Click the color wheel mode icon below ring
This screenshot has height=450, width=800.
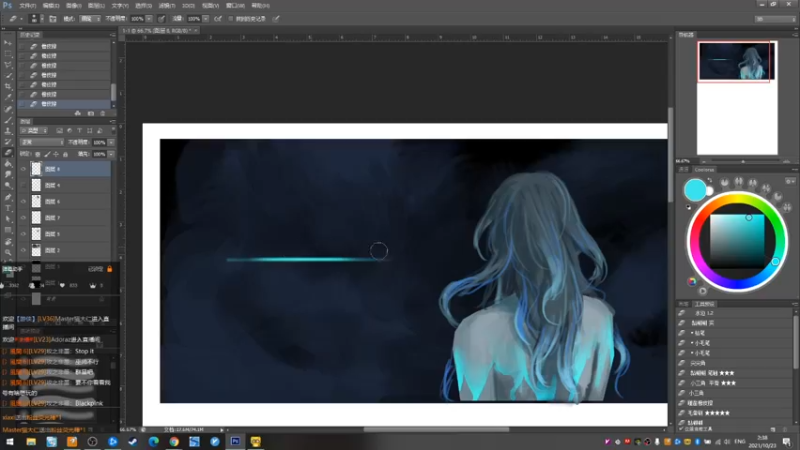click(692, 281)
